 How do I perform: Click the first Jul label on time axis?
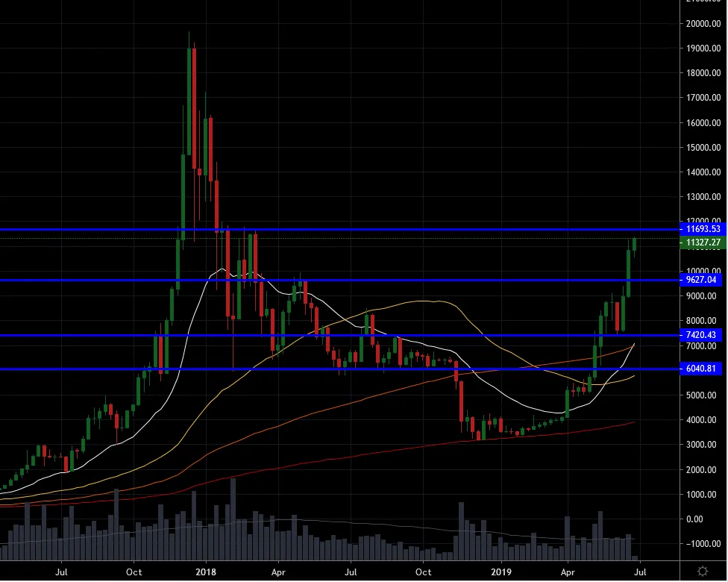[61, 572]
